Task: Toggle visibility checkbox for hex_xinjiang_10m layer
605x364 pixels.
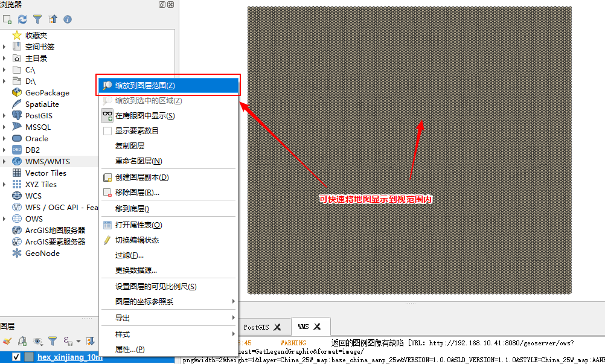Action: (x=16, y=357)
